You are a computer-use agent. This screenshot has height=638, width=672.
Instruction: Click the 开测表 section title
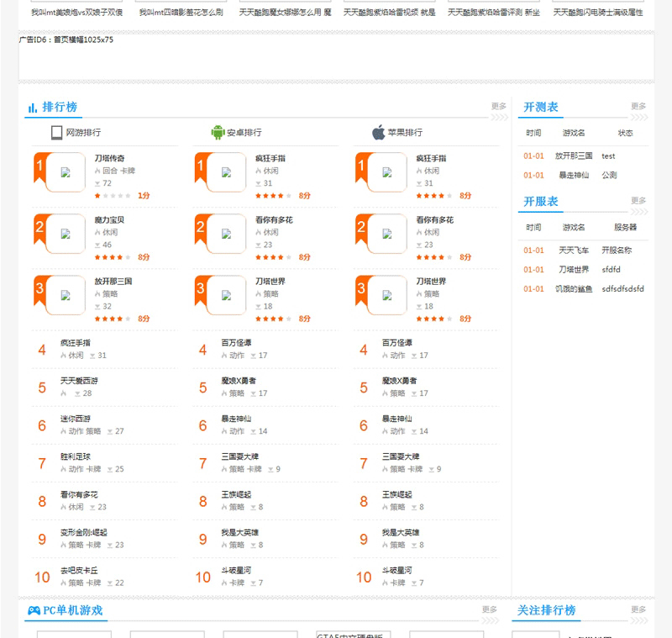(541, 107)
